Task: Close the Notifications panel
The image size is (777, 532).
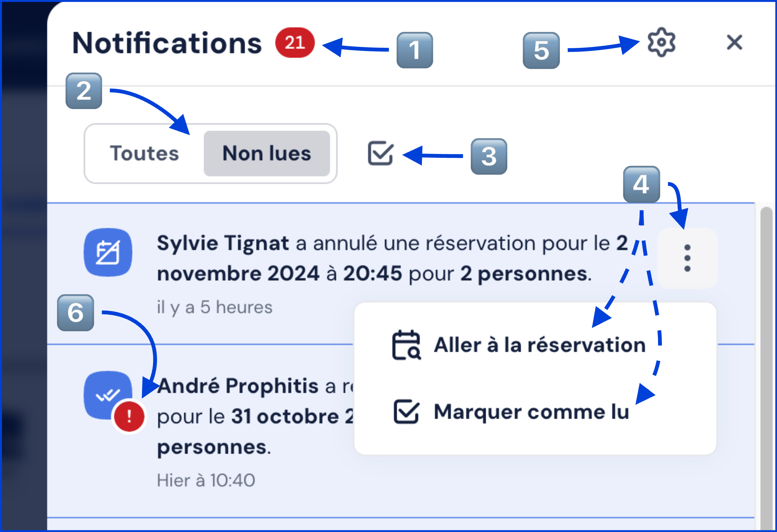Action: coord(734,42)
